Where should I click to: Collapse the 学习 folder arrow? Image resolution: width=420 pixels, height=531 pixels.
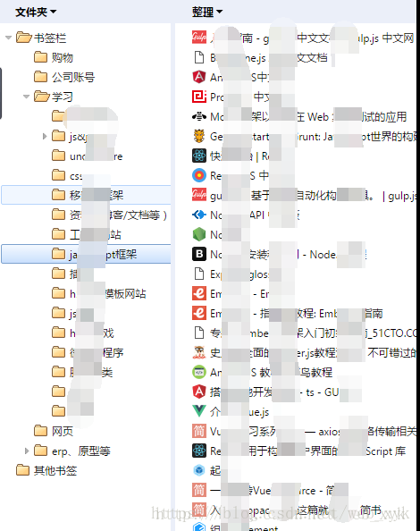coord(27,97)
